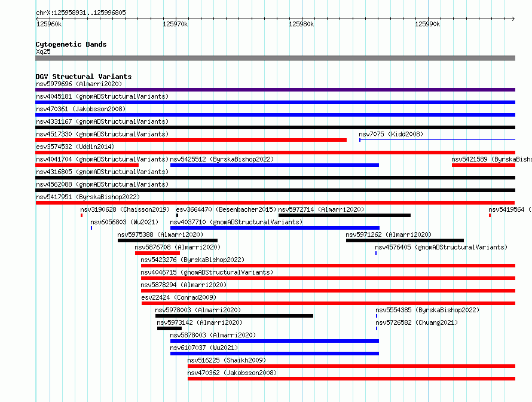Click the nsv5979696 (Almarri2020) purple variant bar
Viewport: 532px width, 402px height.
pyautogui.click(x=275, y=90)
